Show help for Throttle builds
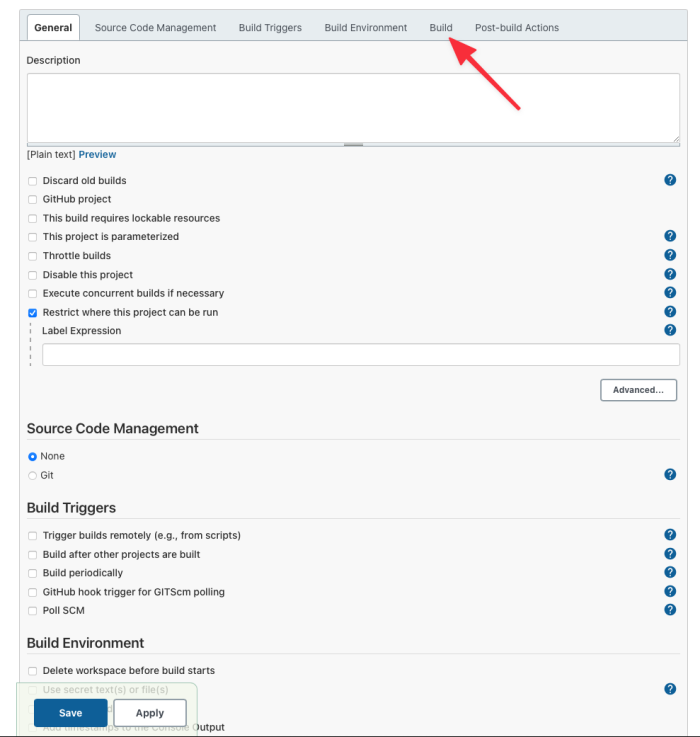The width and height of the screenshot is (700, 737). point(670,255)
